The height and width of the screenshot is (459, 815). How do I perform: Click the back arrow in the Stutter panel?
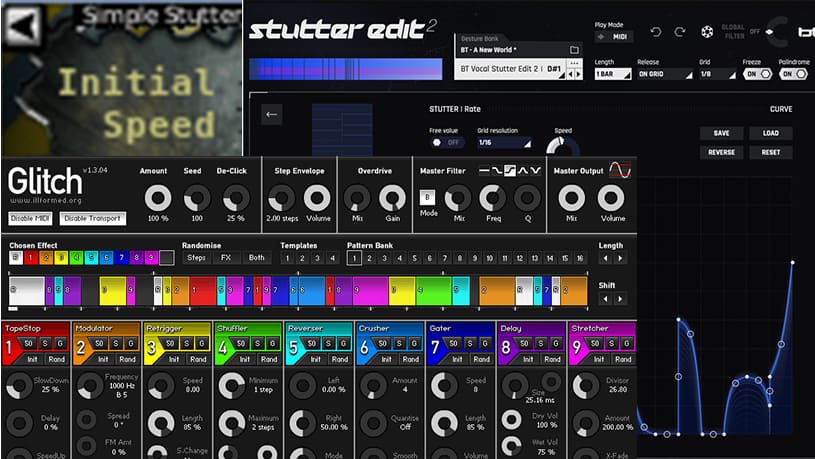tap(271, 114)
